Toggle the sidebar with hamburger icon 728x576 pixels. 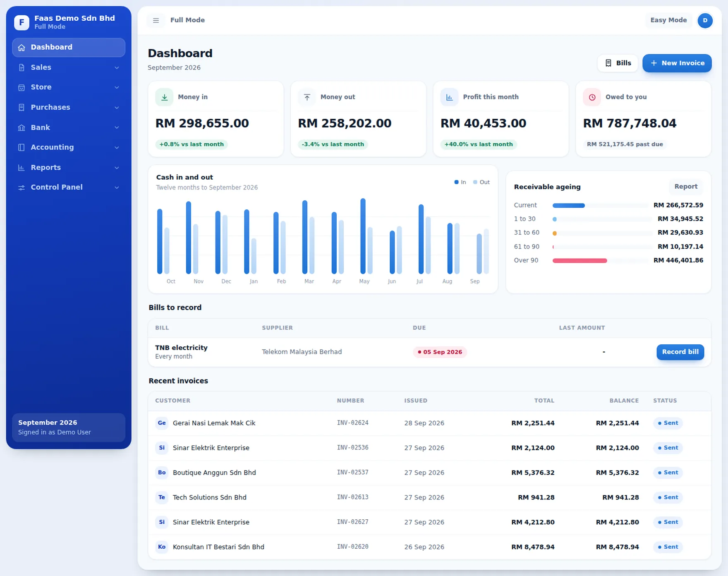click(156, 20)
